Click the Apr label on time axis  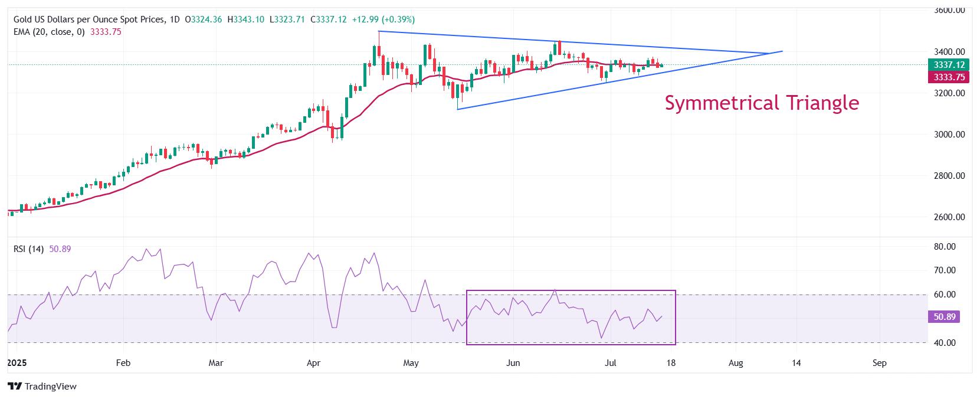coord(313,363)
